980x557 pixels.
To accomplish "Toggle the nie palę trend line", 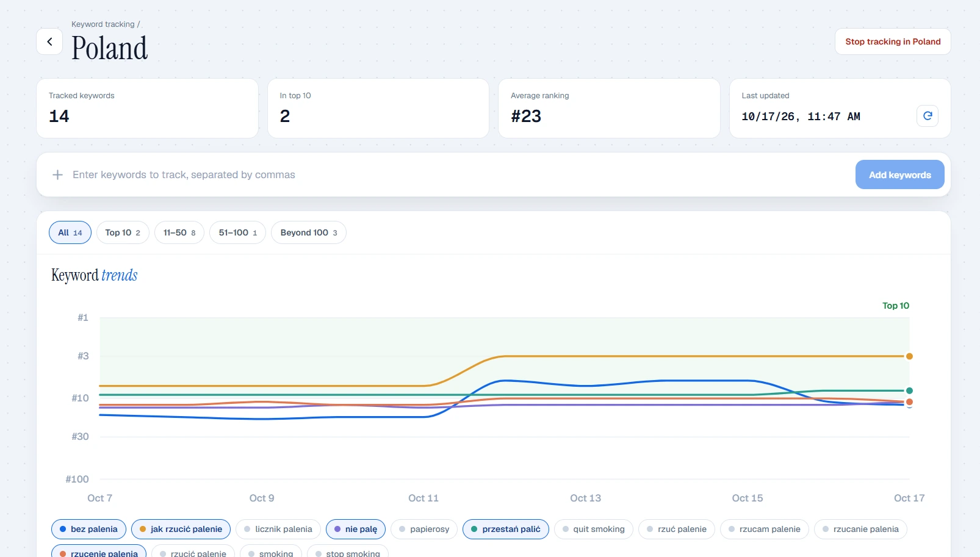I will pos(356,529).
